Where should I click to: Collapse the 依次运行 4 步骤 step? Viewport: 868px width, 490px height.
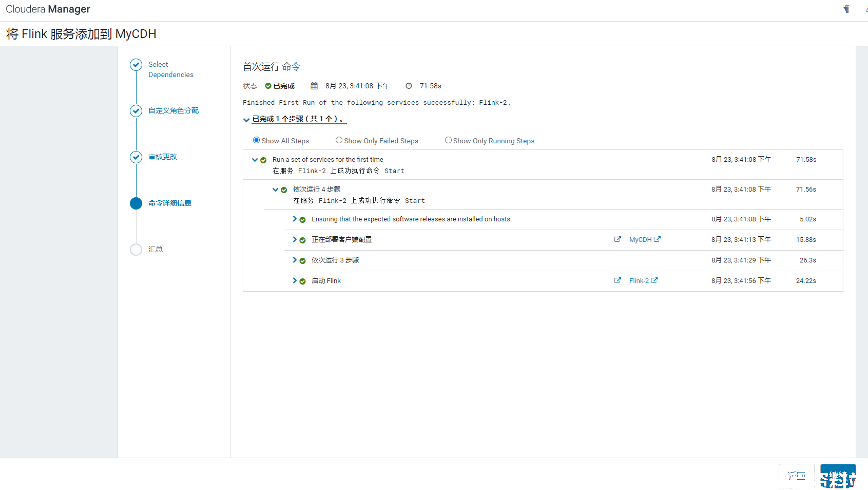275,190
